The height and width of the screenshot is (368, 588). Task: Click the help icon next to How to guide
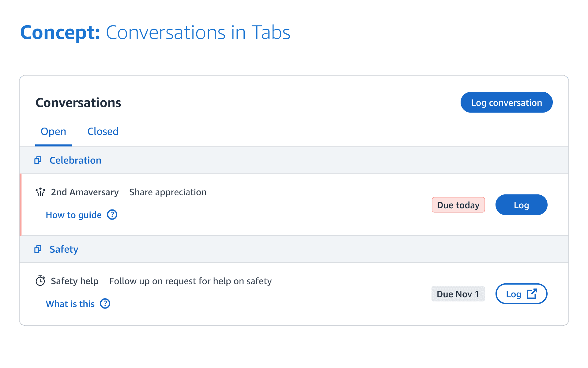pos(112,215)
